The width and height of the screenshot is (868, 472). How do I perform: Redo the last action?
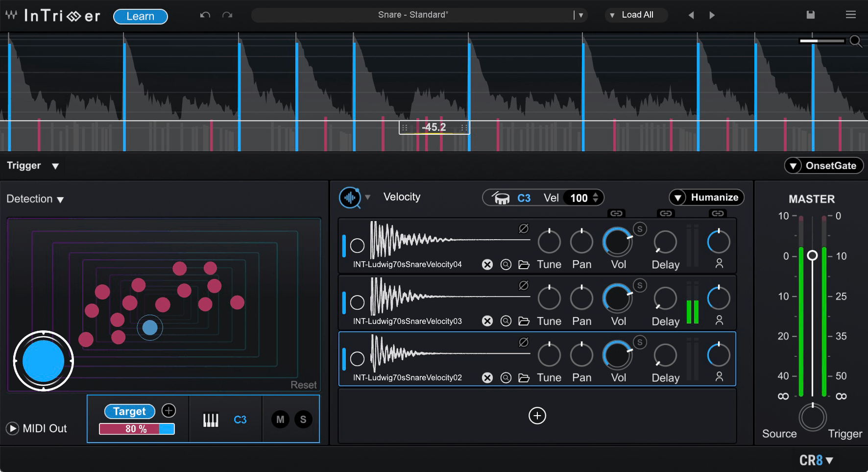pos(227,15)
